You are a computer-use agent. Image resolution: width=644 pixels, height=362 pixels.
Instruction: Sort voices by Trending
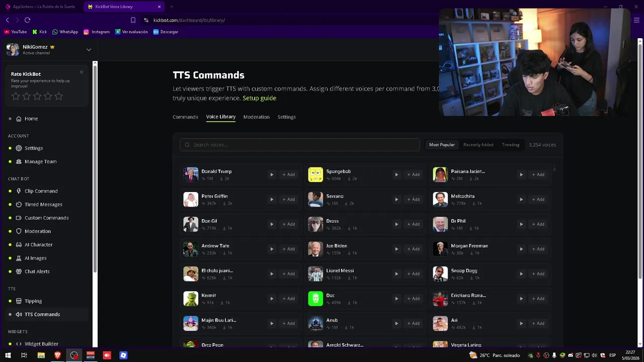(x=510, y=145)
